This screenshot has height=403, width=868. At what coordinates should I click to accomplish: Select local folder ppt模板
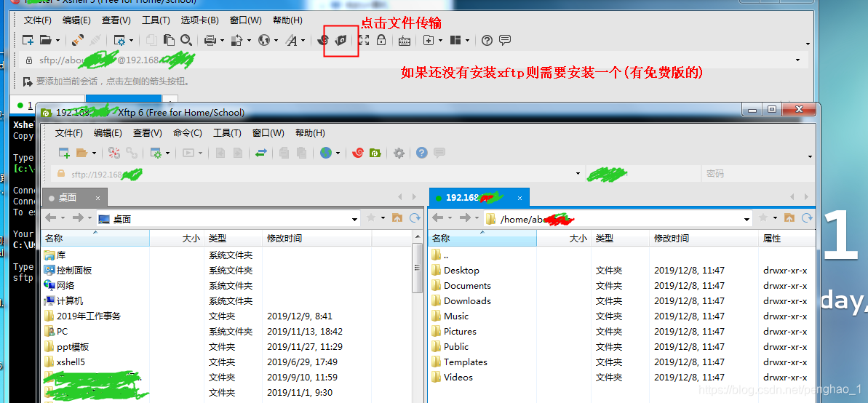(x=66, y=346)
